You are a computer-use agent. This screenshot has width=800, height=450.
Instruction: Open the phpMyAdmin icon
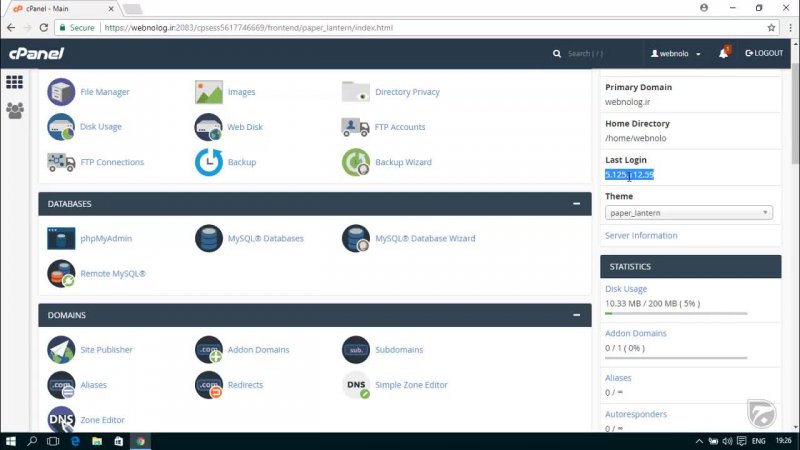(x=61, y=239)
